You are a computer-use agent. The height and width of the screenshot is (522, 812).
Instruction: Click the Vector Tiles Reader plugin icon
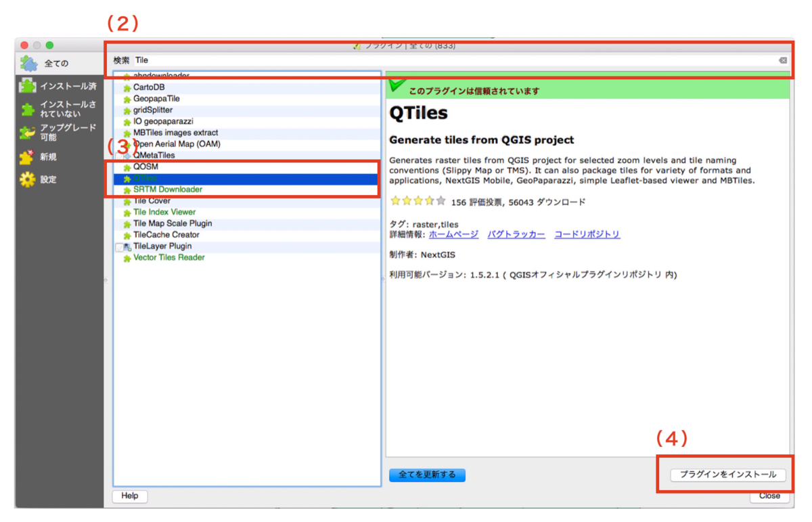coord(127,259)
